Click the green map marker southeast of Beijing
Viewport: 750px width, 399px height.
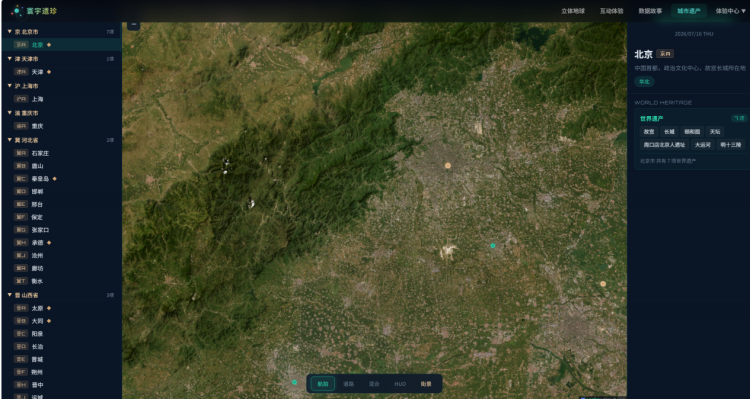tap(493, 245)
